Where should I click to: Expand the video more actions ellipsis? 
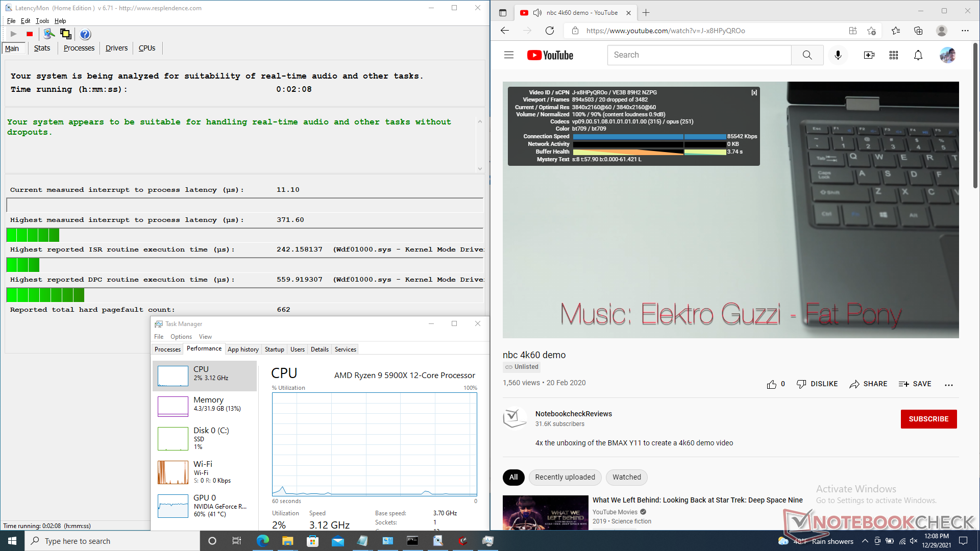coord(948,385)
